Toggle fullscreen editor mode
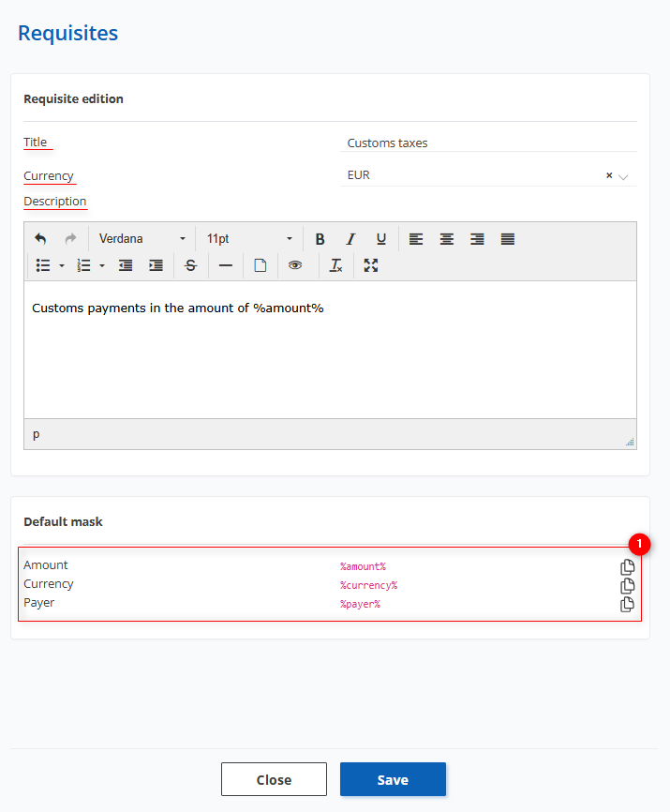 [x=370, y=265]
